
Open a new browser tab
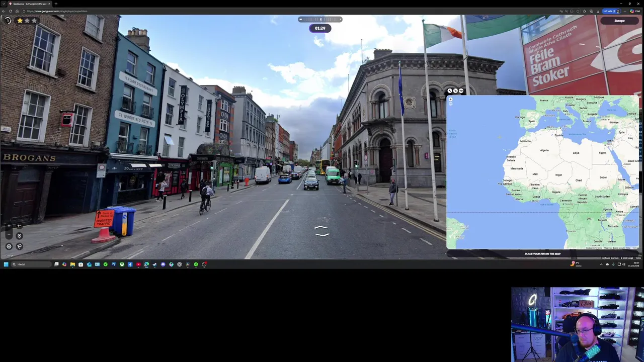click(56, 4)
